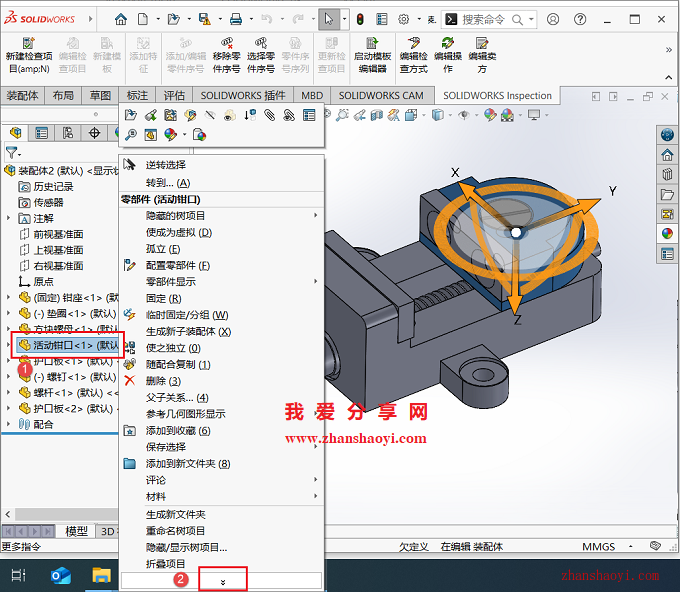Click the feature tree horizontal scrollbar left arrow

[x=8, y=514]
